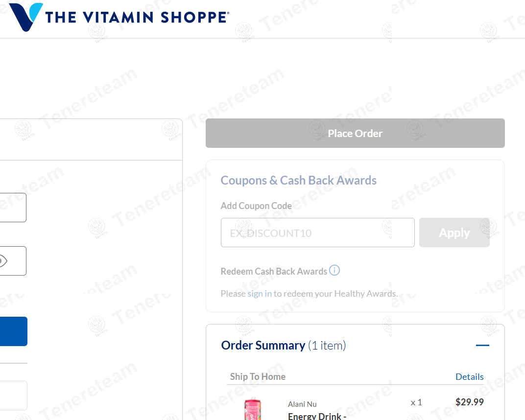Open the Redeem Cash Back Awards info icon

[x=334, y=270]
